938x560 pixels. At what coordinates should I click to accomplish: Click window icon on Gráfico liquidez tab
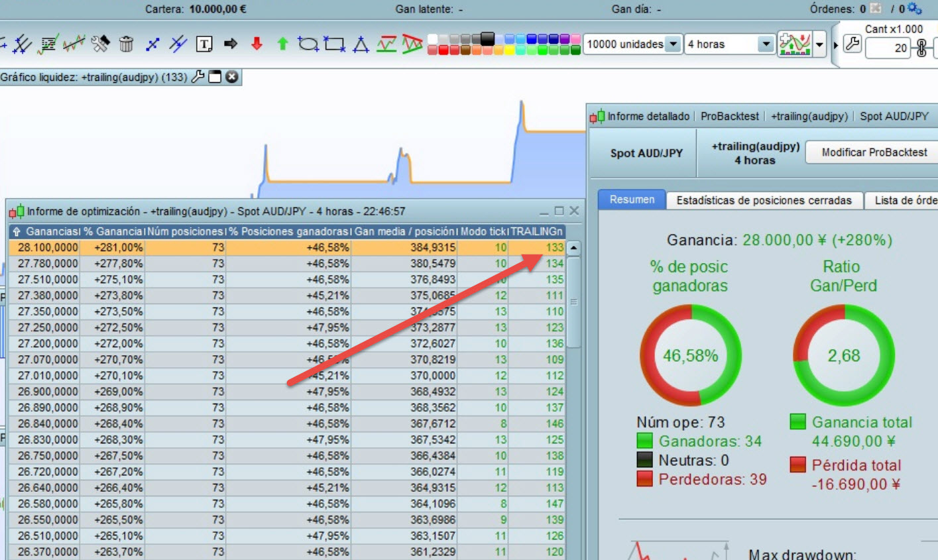pyautogui.click(x=215, y=77)
